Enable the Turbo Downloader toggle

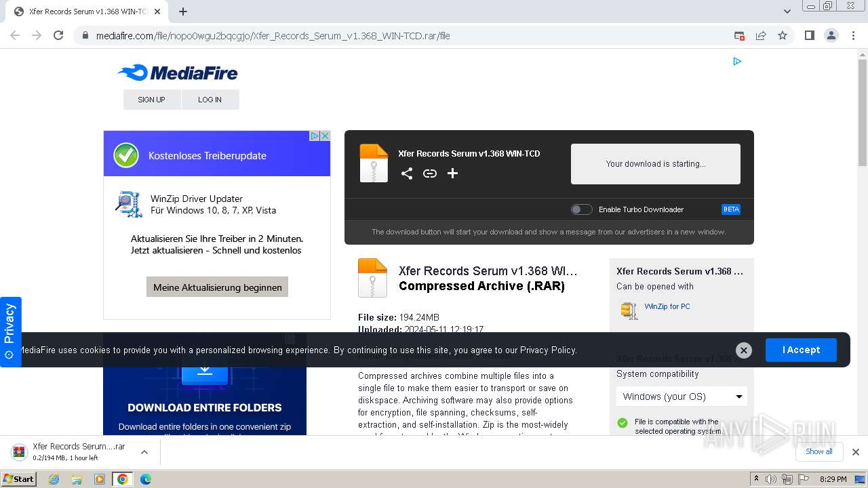(581, 209)
